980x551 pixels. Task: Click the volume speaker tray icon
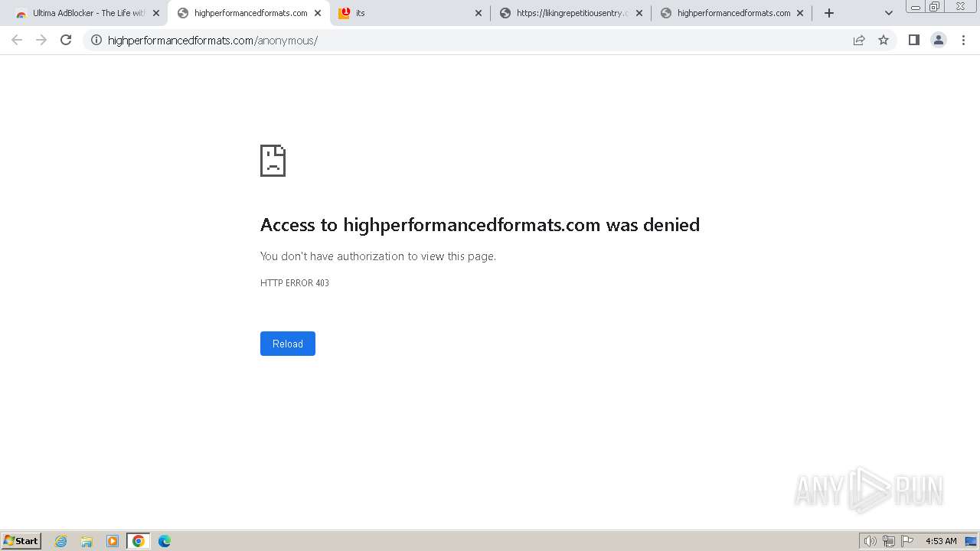pyautogui.click(x=870, y=541)
